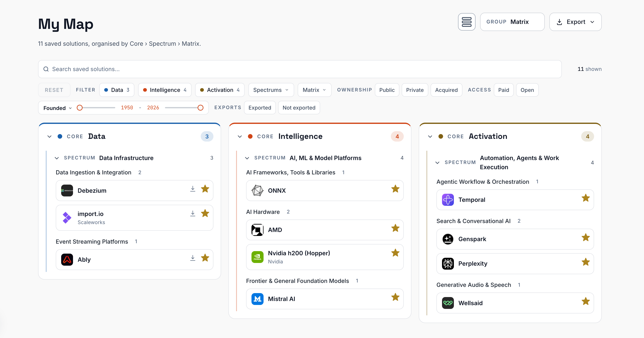Click the Perplexity logo icon
The image size is (644, 338).
(448, 264)
